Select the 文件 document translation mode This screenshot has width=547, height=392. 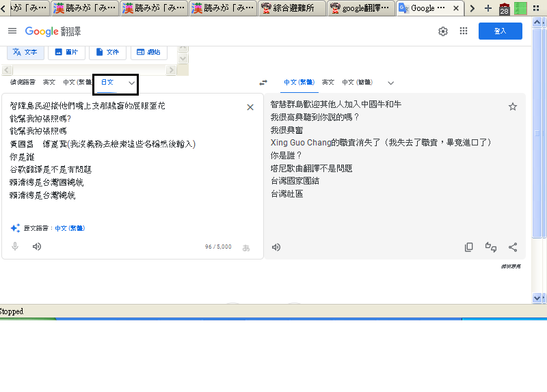pos(107,52)
